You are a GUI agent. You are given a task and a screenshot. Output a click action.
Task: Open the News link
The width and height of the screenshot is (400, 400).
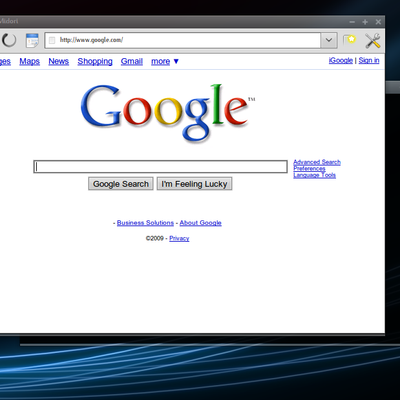(x=59, y=61)
